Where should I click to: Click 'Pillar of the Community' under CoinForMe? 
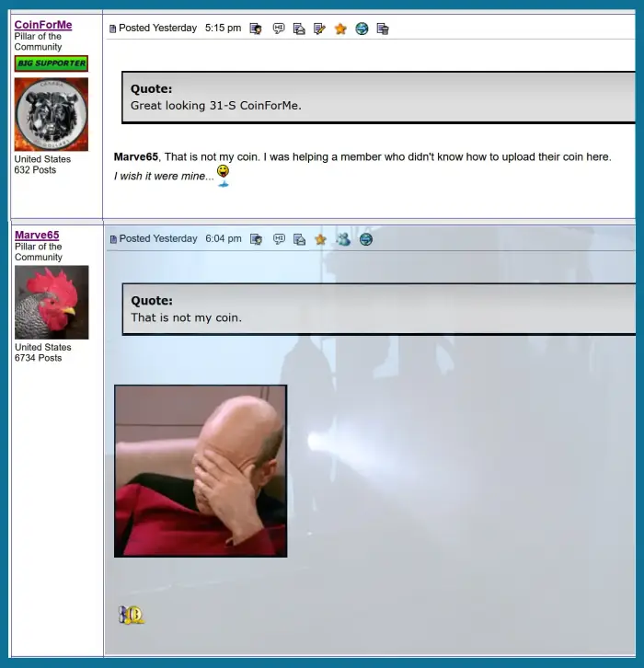pyautogui.click(x=38, y=41)
